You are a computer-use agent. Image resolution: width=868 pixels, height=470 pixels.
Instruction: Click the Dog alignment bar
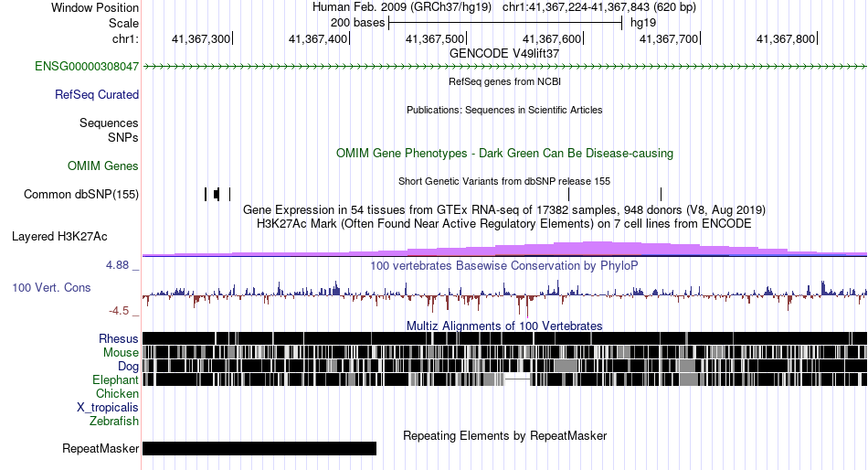coord(504,366)
